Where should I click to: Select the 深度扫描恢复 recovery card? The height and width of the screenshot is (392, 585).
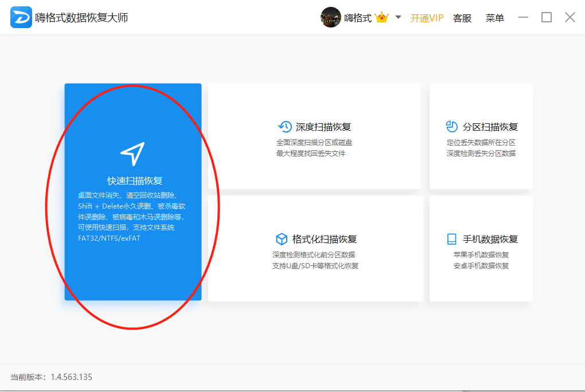pyautogui.click(x=315, y=136)
